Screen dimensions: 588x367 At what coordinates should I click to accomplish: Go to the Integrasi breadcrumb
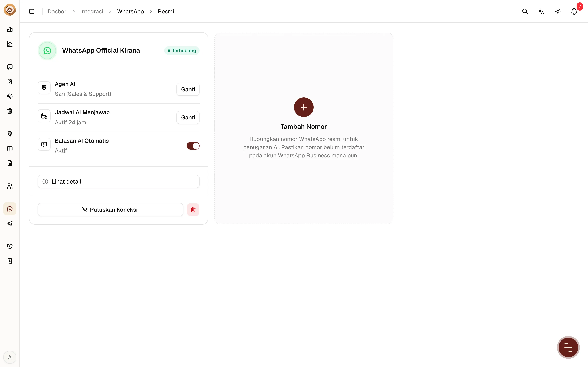92,11
